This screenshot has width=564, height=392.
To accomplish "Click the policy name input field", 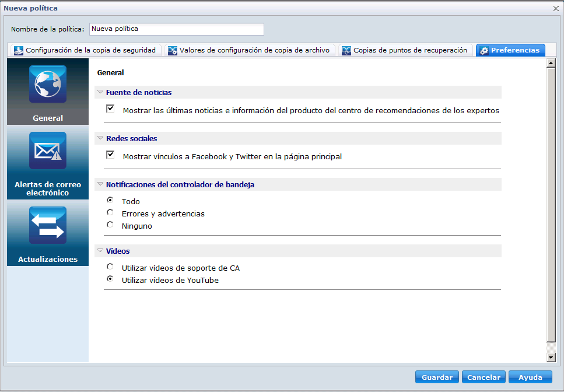I will (176, 29).
